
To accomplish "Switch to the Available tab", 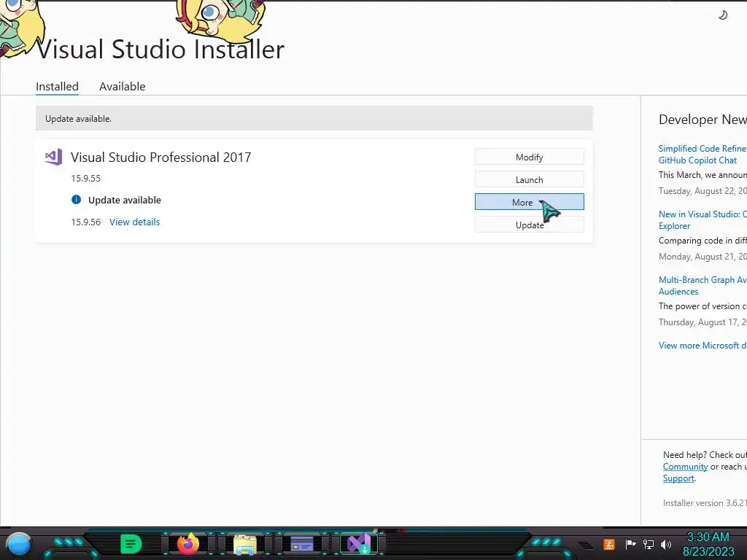I will point(123,87).
